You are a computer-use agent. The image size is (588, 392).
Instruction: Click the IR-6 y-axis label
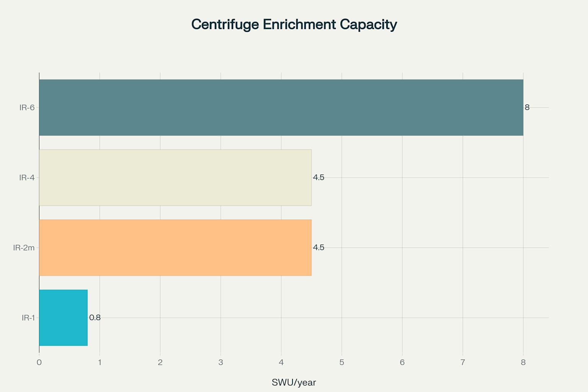pyautogui.click(x=27, y=108)
